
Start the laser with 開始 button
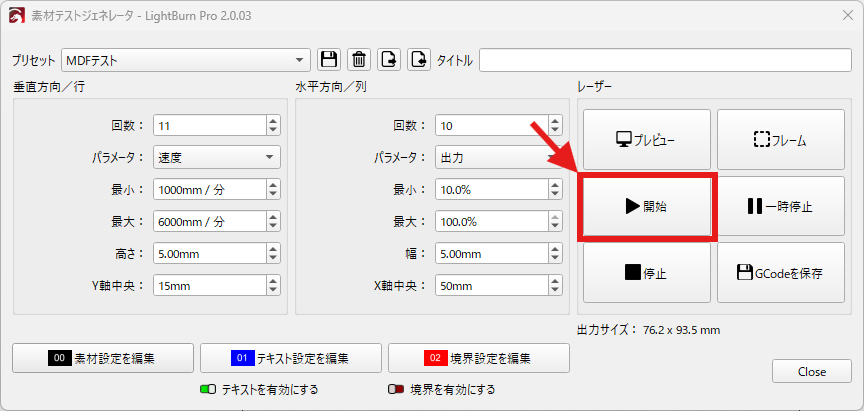click(647, 207)
